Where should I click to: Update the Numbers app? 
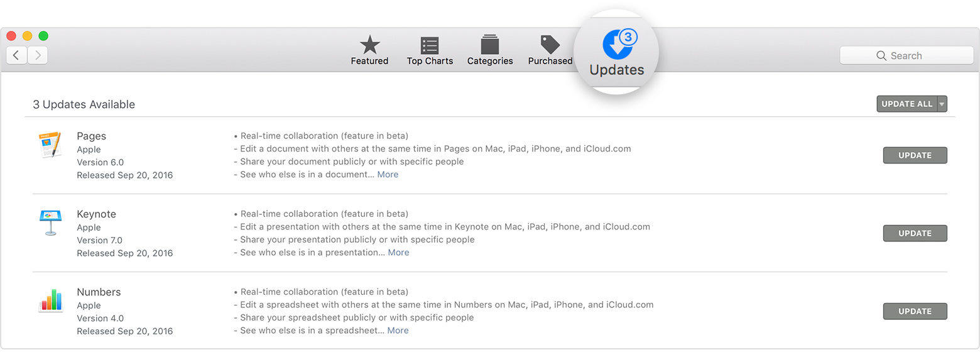pos(915,311)
